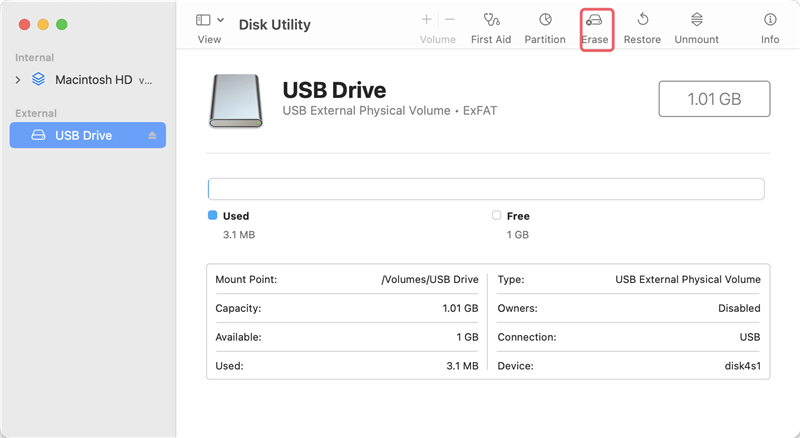800x438 pixels.
Task: Open the Restore function
Action: pyautogui.click(x=642, y=29)
